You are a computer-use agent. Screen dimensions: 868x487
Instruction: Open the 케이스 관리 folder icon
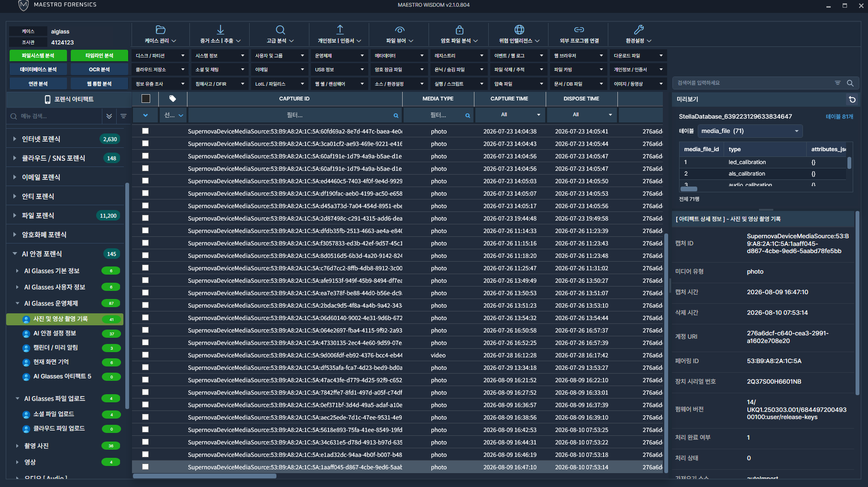click(x=161, y=30)
